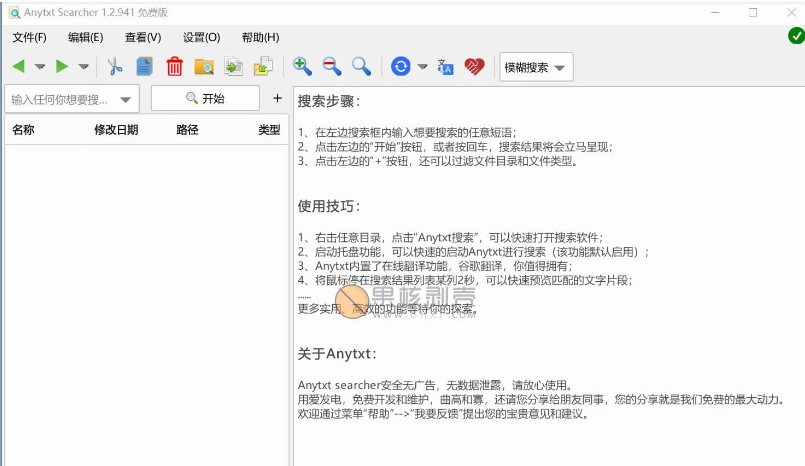The height and width of the screenshot is (466, 805).
Task: Click the + filter button
Action: [277, 98]
